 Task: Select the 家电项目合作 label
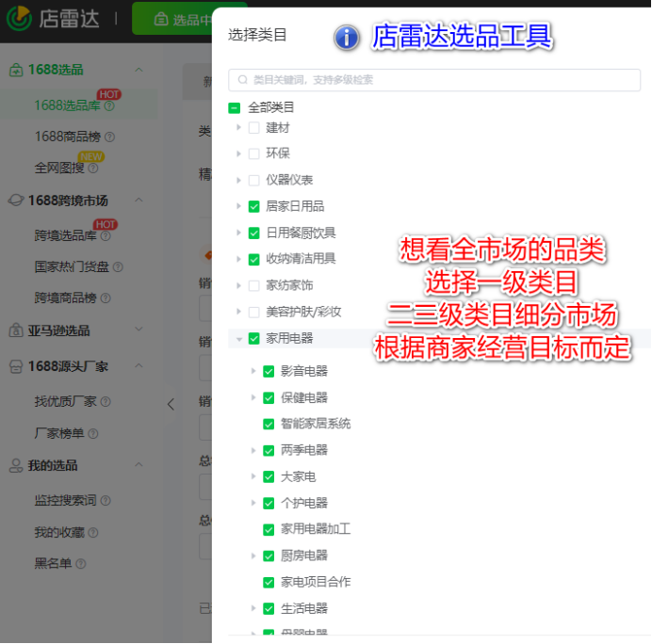pyautogui.click(x=316, y=582)
